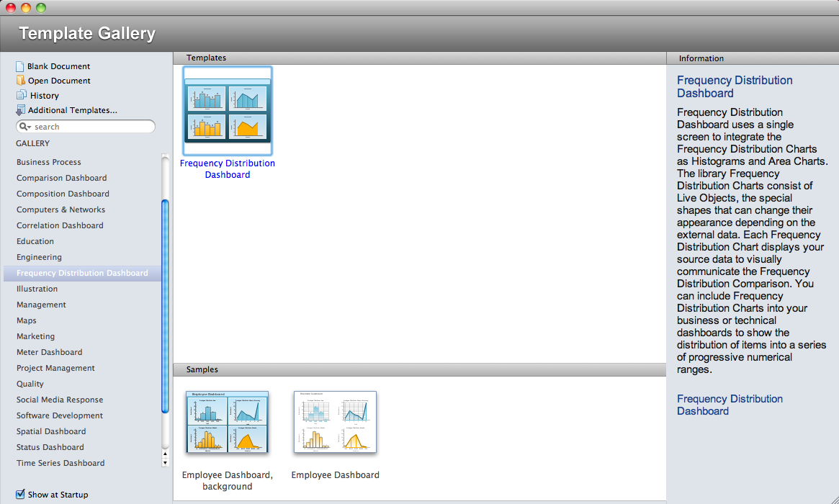Click the Blank Document page icon

[x=20, y=66]
